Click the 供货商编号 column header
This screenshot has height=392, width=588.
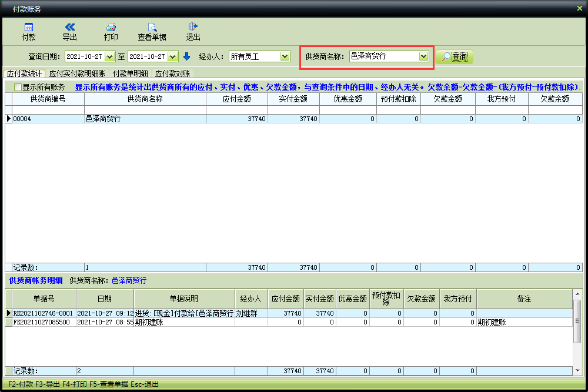(48, 99)
